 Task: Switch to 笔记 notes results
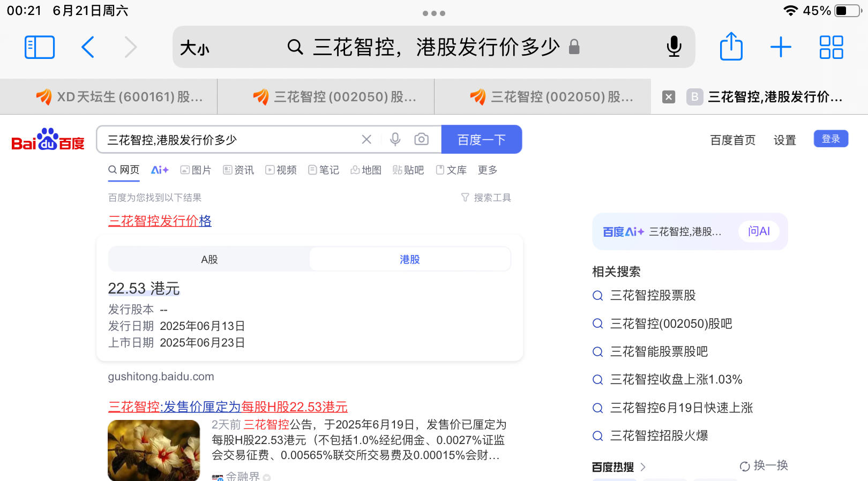tap(324, 170)
